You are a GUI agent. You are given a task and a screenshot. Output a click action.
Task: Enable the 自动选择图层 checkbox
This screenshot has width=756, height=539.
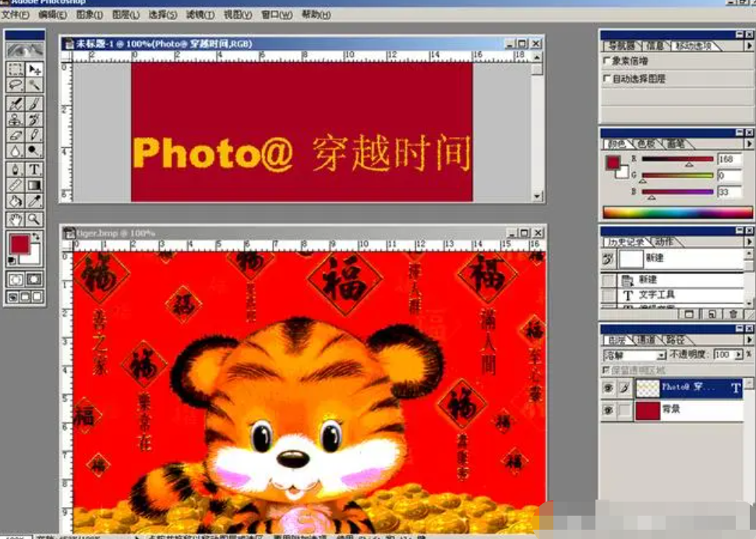608,79
